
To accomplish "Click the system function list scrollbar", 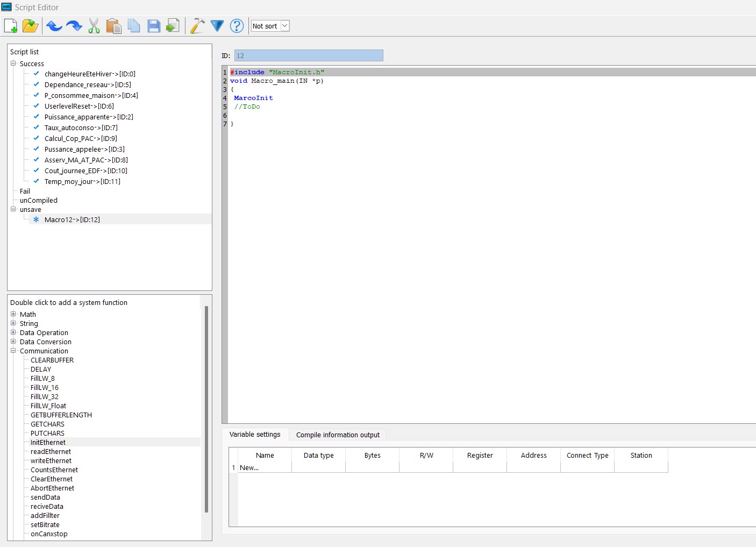I will (x=206, y=409).
